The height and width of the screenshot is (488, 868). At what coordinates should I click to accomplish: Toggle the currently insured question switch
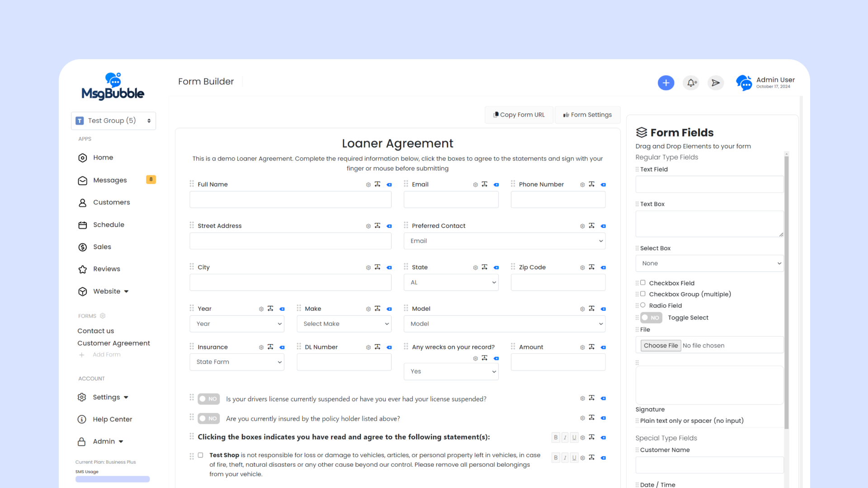tap(208, 418)
